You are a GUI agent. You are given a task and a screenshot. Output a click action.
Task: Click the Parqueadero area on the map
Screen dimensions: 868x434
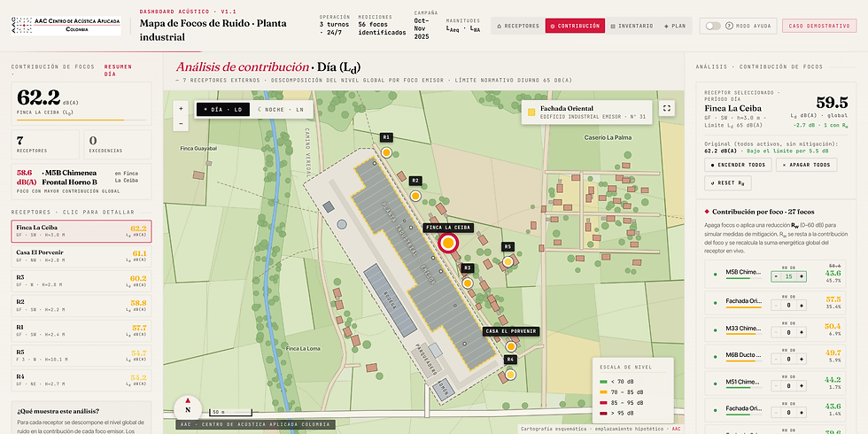click(426, 361)
